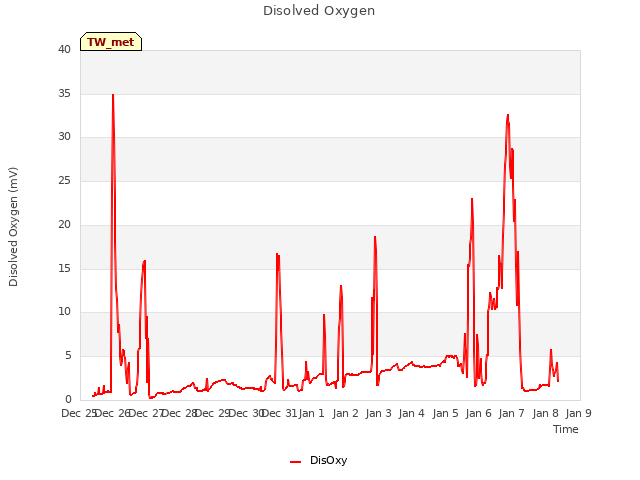Image resolution: width=640 pixels, height=480 pixels.
Task: Click the 30 y-axis tick label
Action: (x=64, y=137)
